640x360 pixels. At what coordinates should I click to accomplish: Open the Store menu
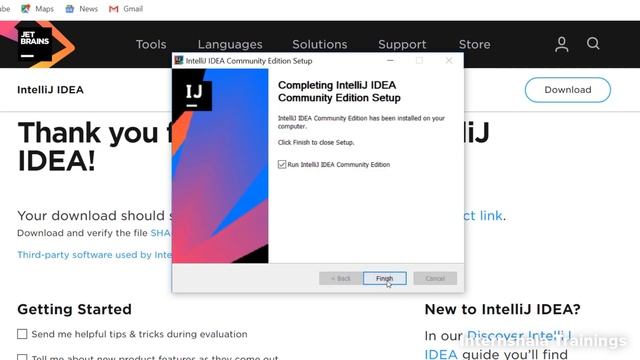tap(474, 44)
